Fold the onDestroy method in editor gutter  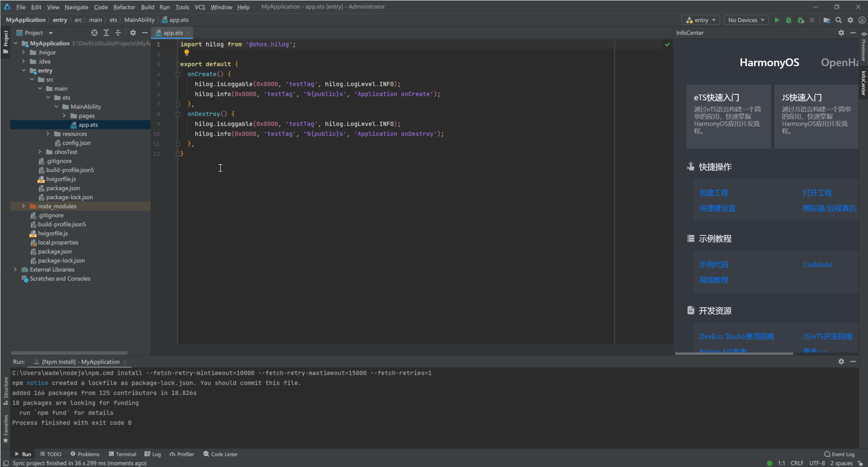tap(178, 114)
